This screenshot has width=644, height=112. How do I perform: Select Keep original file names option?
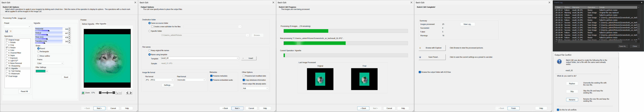point(150,51)
